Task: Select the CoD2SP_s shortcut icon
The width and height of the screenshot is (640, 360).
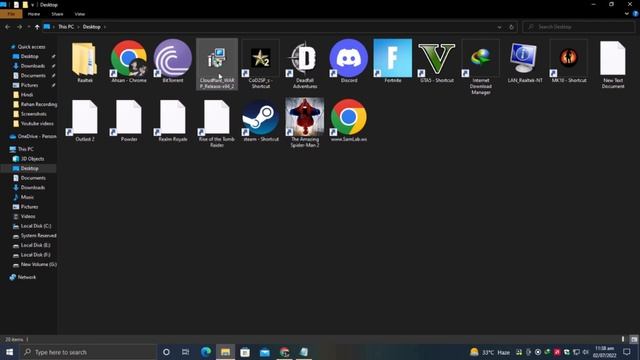Action: point(261,58)
